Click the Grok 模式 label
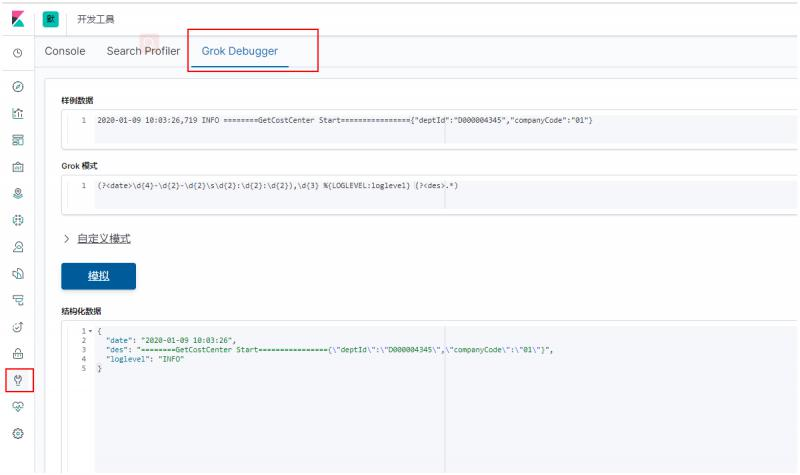800x475 pixels. pyautogui.click(x=79, y=166)
